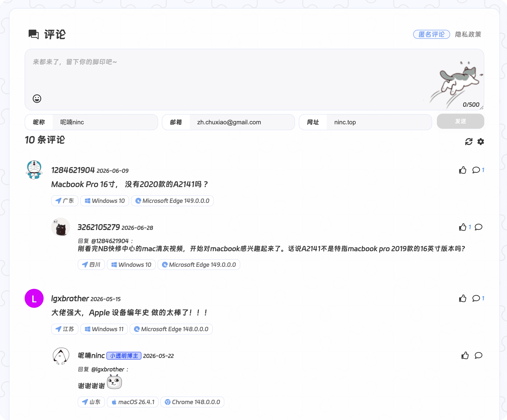Click the 广东 location tag
This screenshot has width=507, height=420.
(x=65, y=201)
